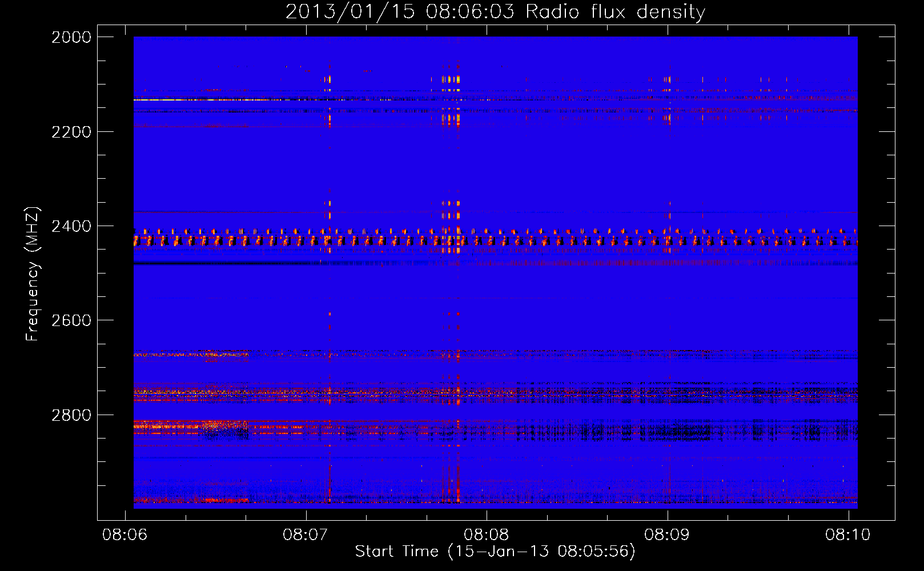The height and width of the screenshot is (571, 924).
Task: Click the plot title "Radio flux density"
Action: pos(616,12)
